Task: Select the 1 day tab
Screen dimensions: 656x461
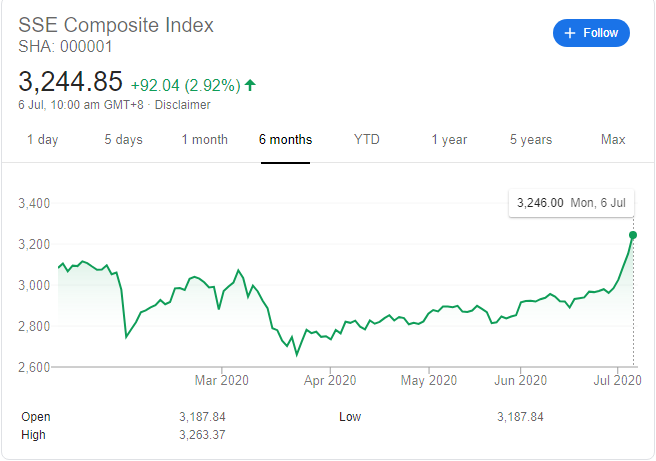Action: (42, 140)
